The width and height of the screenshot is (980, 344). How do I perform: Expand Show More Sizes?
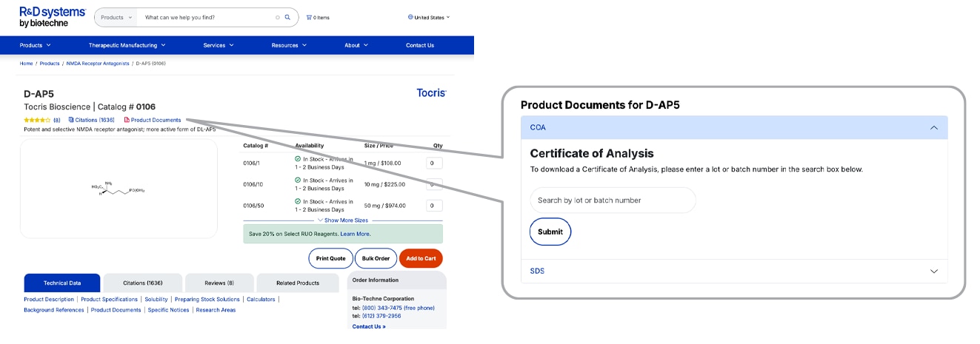click(343, 220)
